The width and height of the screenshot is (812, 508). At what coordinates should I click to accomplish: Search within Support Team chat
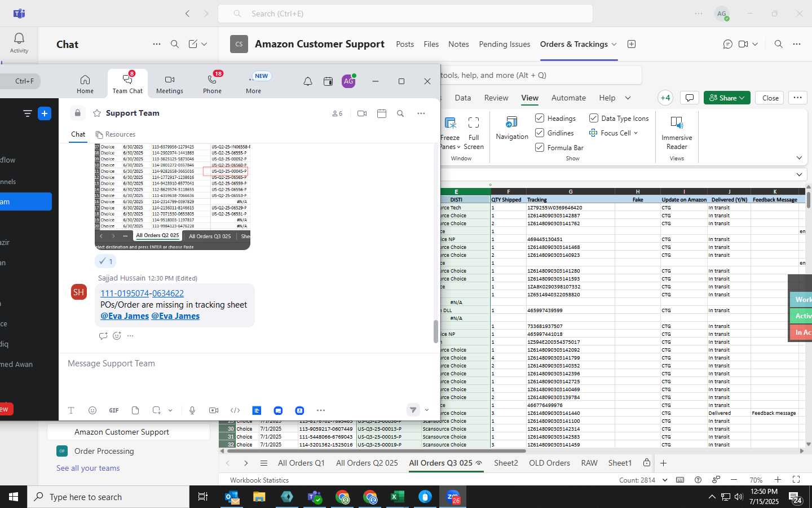[400, 113]
